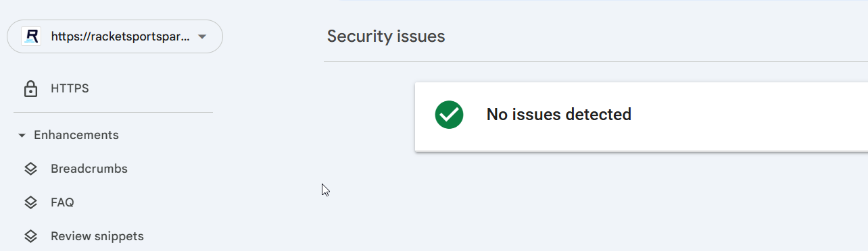Click the HTTPS padlock icon

tap(30, 89)
